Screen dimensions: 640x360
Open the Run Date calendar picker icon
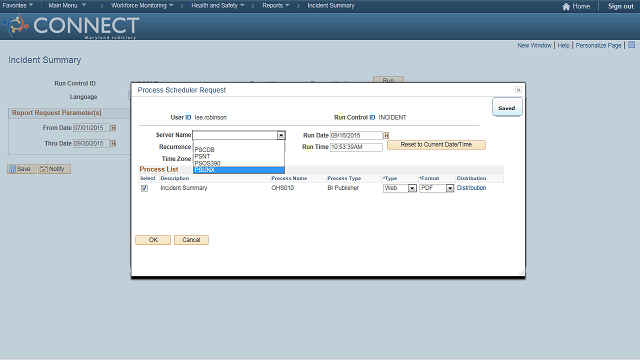pos(386,135)
